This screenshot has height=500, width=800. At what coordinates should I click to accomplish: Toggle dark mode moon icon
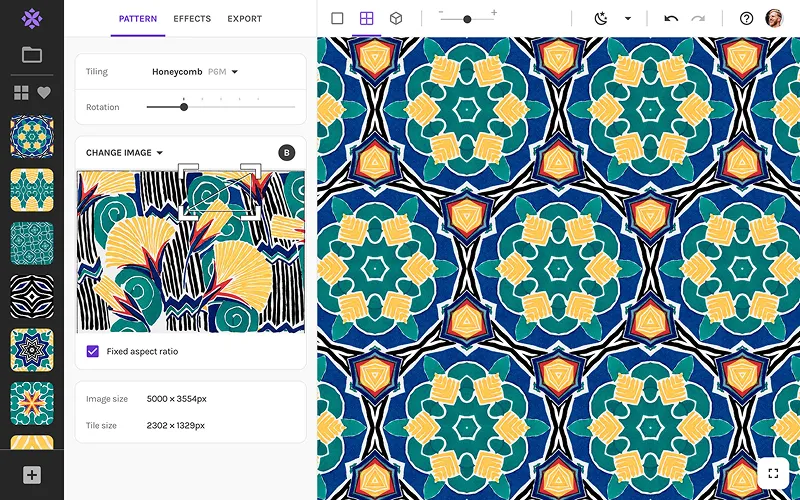point(601,18)
